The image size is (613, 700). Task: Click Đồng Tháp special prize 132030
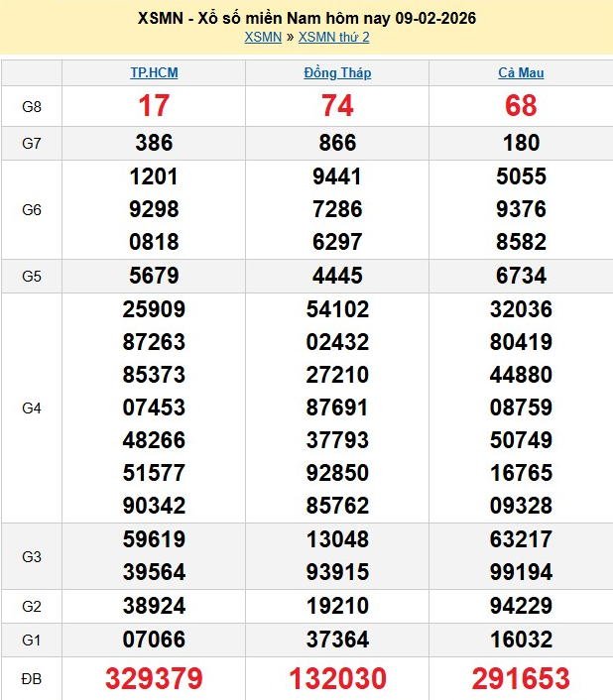coord(337,678)
